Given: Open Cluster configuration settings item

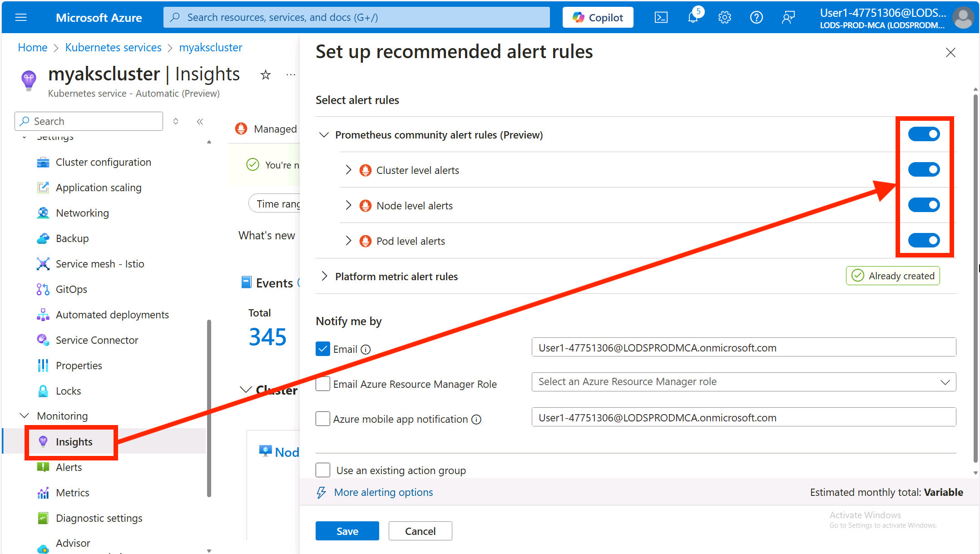Looking at the screenshot, I should [104, 162].
